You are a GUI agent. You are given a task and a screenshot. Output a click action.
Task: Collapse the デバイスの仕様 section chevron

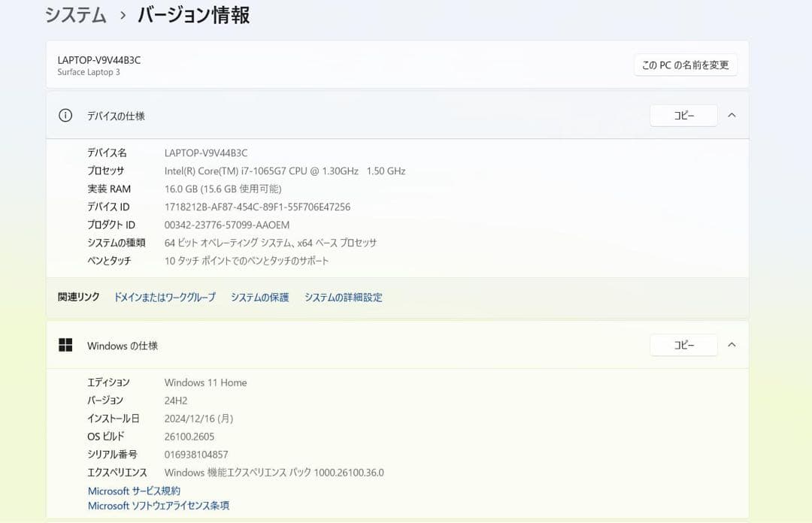tap(732, 115)
